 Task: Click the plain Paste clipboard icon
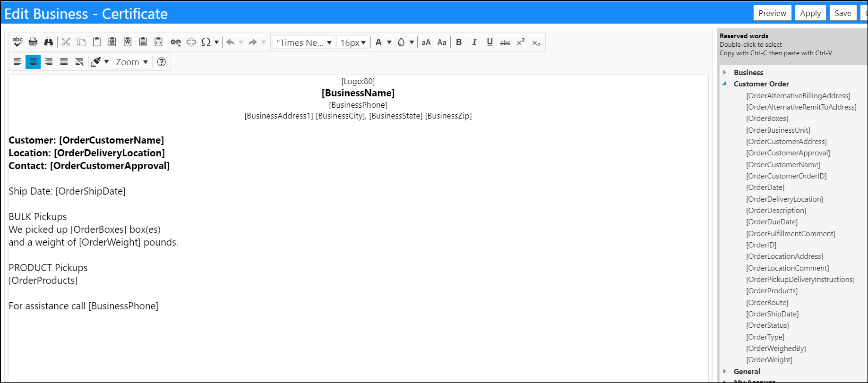coord(96,42)
